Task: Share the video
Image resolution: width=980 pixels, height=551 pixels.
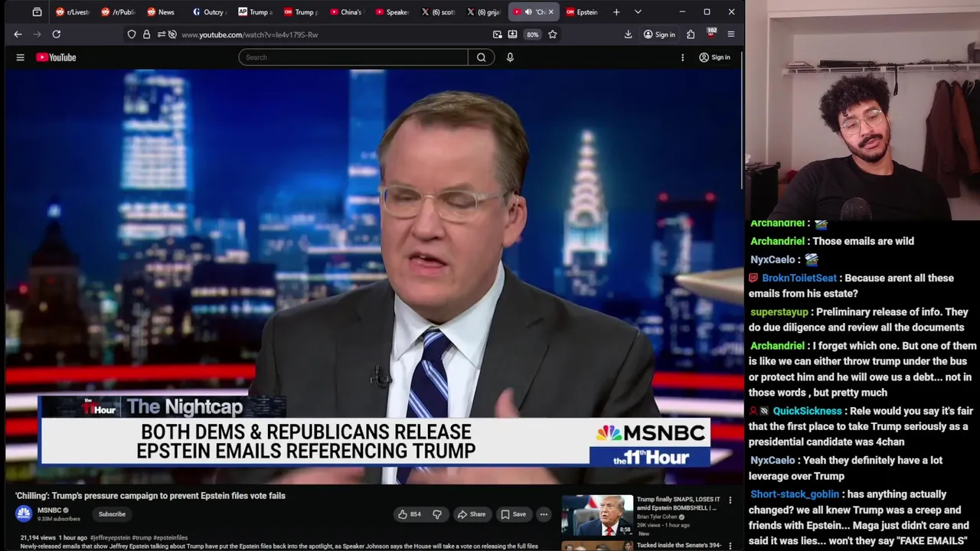Action: pyautogui.click(x=472, y=514)
